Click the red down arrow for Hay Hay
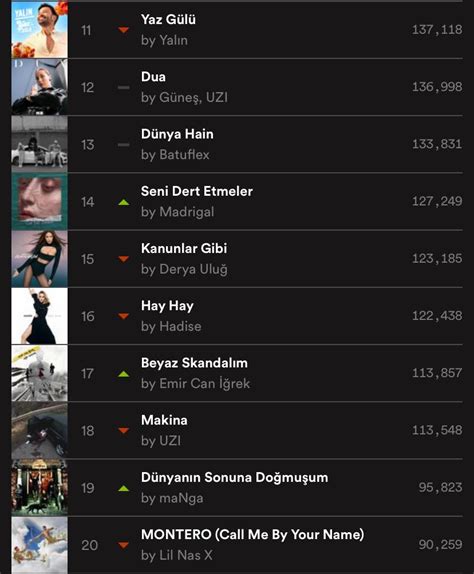This screenshot has height=574, width=474. 124,316
